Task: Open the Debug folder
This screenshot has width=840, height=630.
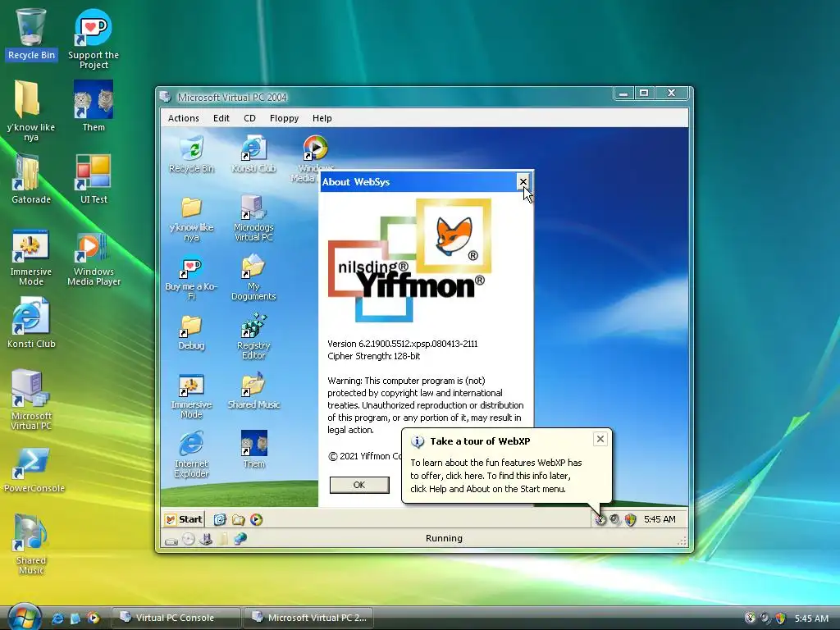Action: (191, 332)
